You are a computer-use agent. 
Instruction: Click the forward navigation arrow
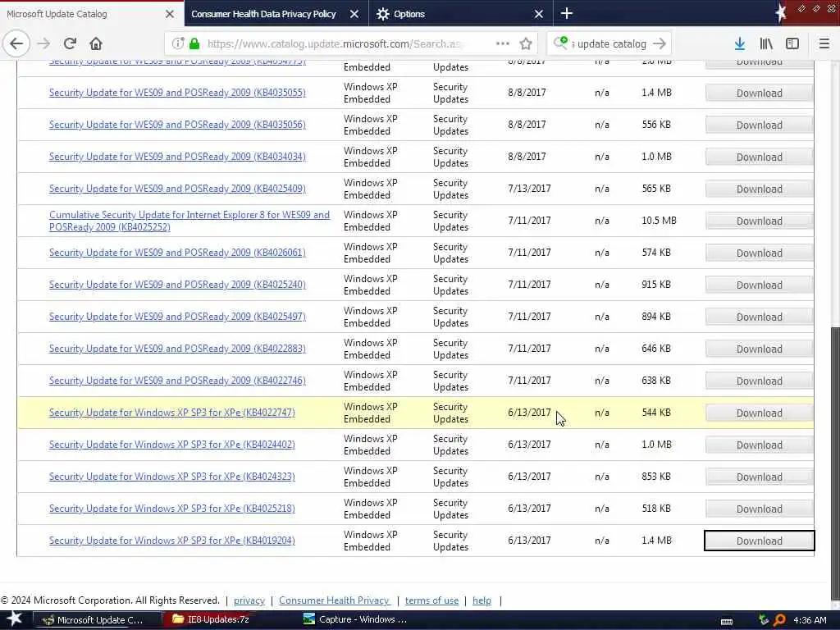[x=44, y=43]
